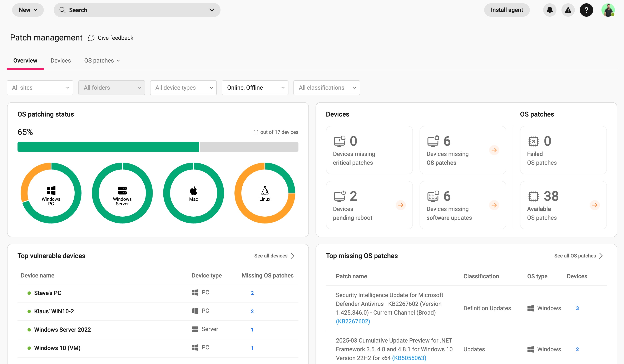Click arrow on Devices missing software updates card
Image resolution: width=624 pixels, height=364 pixels.
pos(494,205)
